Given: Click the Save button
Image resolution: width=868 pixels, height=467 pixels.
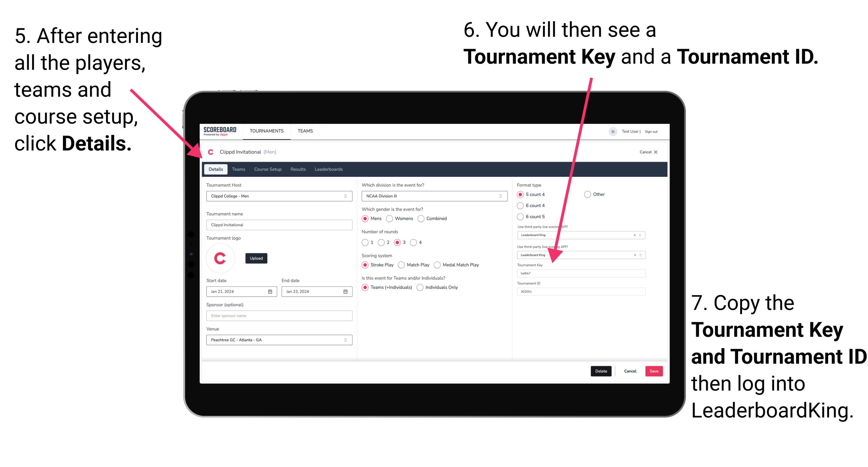Looking at the screenshot, I should tap(656, 371).
